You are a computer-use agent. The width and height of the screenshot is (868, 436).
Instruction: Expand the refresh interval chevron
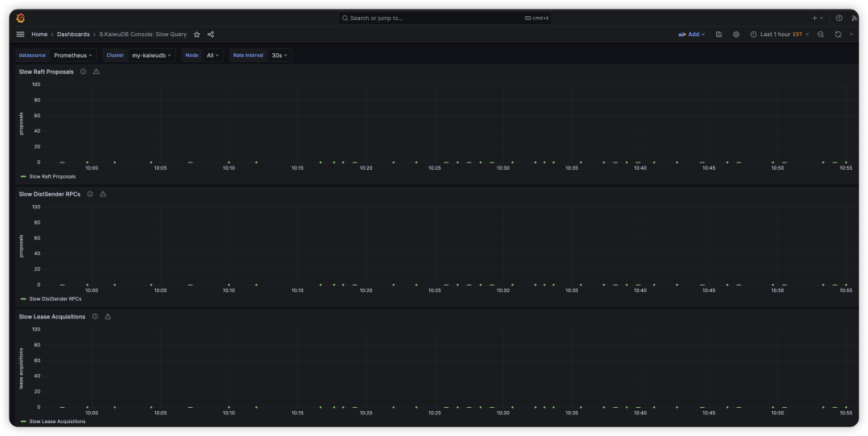851,35
